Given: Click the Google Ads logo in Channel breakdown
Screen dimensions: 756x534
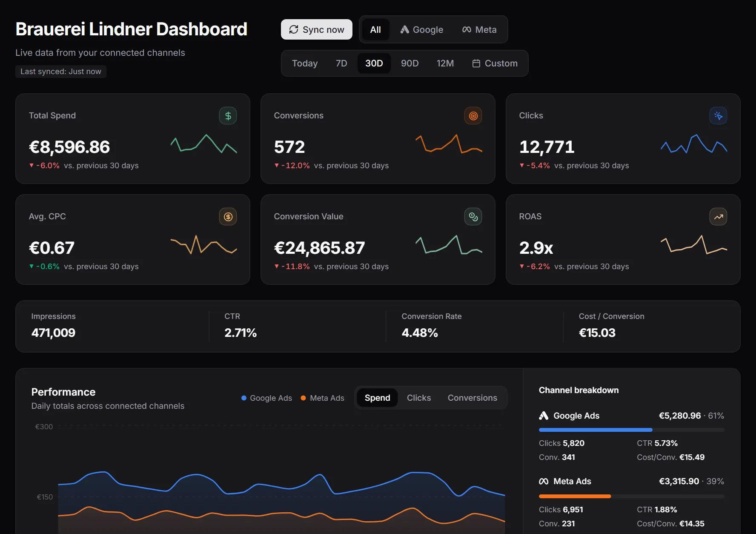Looking at the screenshot, I should click(544, 416).
